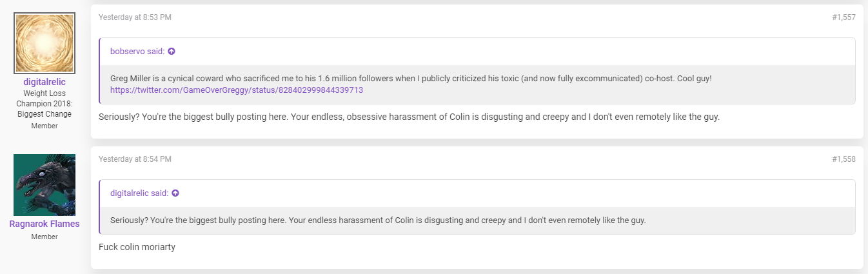The width and height of the screenshot is (868, 274).
Task: Click the Weight Loss Champion 2018 user title
Action: point(44,104)
